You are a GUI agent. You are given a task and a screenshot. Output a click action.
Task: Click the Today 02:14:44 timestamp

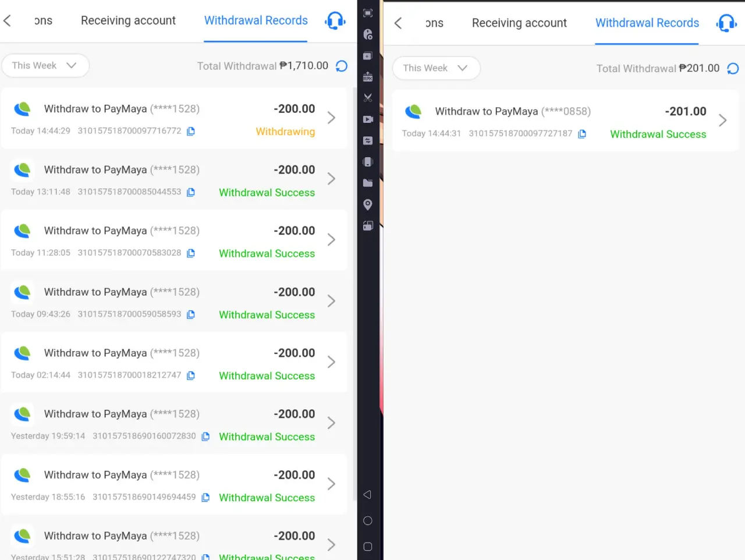pyautogui.click(x=41, y=375)
